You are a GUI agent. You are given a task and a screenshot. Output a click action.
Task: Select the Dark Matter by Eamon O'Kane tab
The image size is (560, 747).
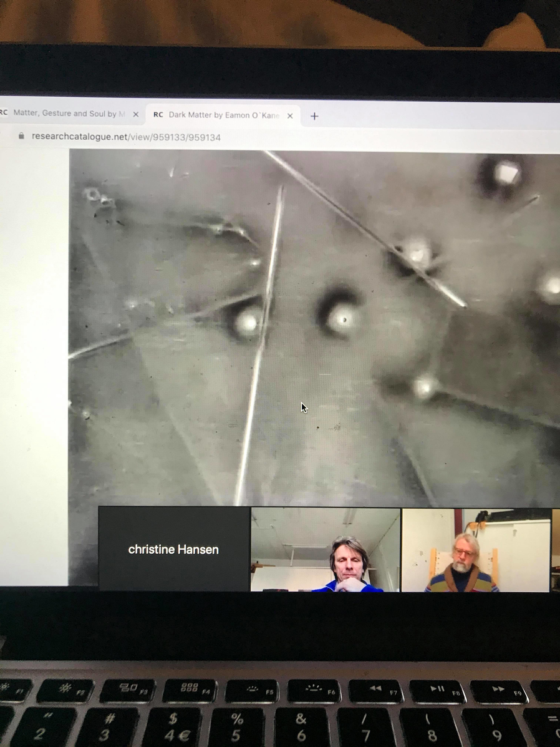coord(223,115)
